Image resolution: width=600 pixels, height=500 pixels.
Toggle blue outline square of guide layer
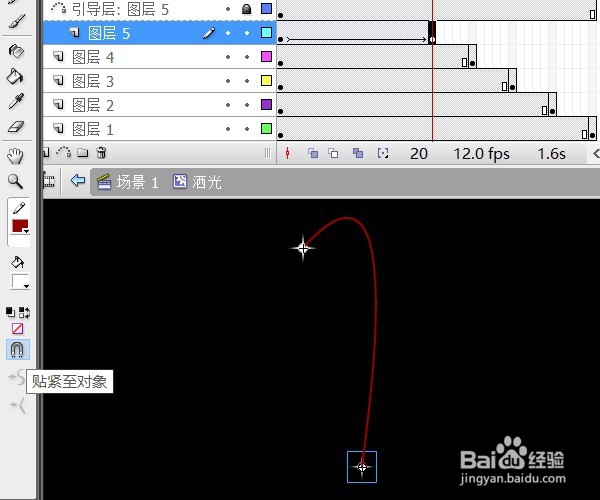tap(266, 8)
